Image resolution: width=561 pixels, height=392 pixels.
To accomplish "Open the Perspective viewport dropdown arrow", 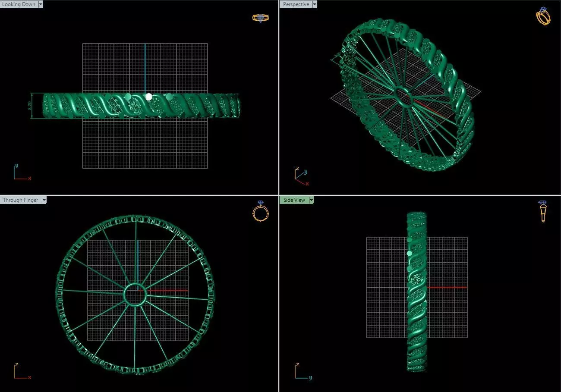I will point(314,4).
